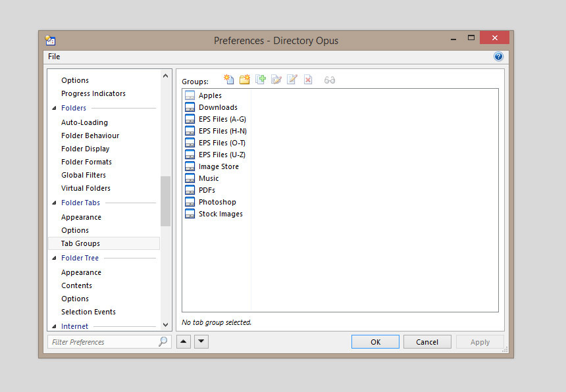Click the previous page up-arrow button
The image size is (566, 392).
(184, 341)
